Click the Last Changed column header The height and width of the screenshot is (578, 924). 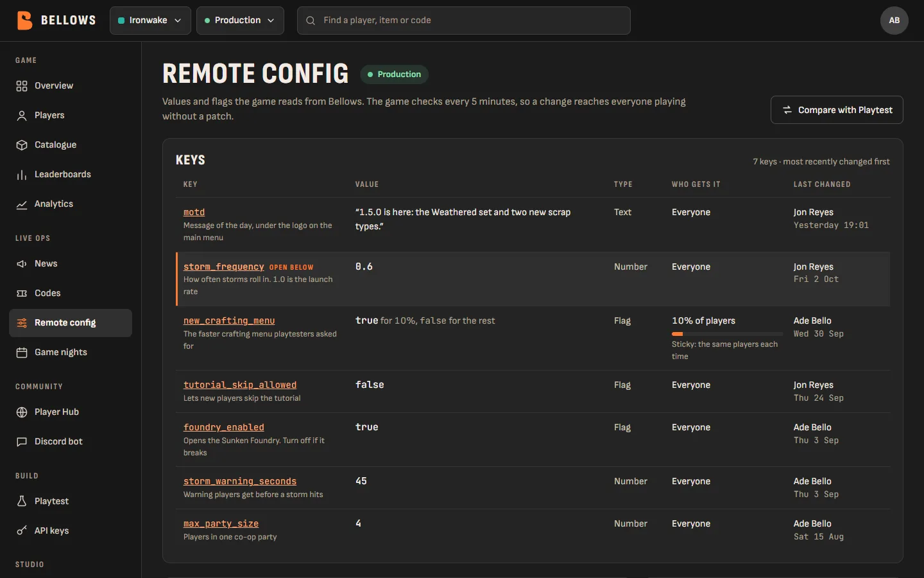tap(822, 184)
